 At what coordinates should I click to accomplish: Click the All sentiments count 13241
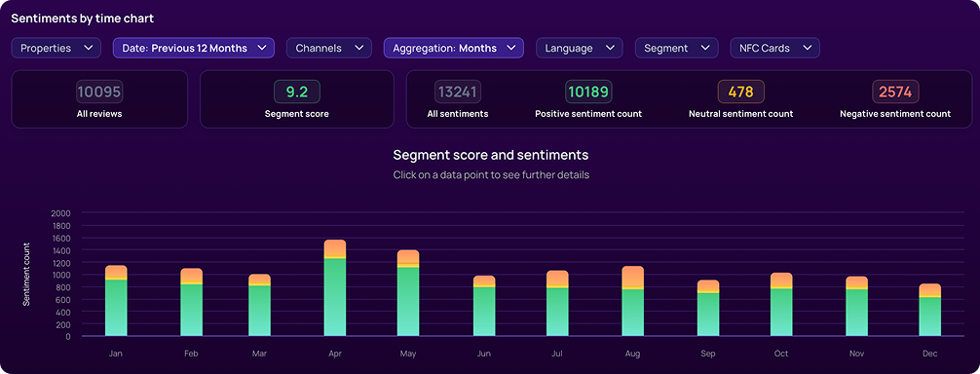458,93
